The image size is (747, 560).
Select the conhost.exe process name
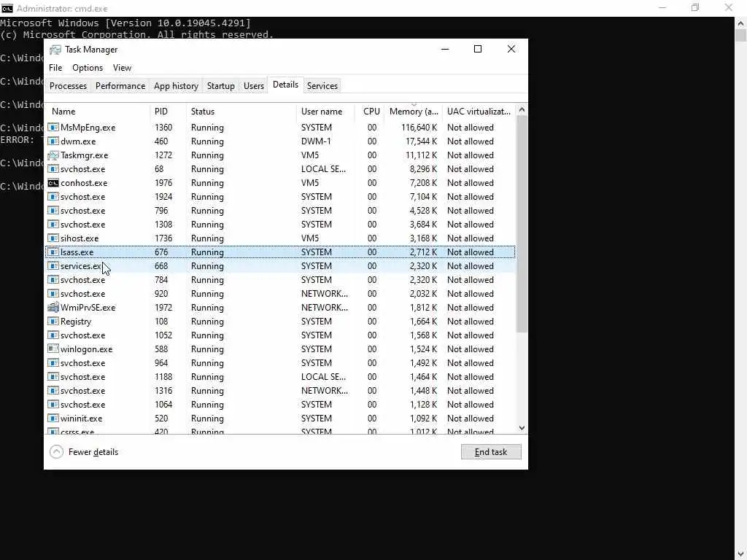84,183
